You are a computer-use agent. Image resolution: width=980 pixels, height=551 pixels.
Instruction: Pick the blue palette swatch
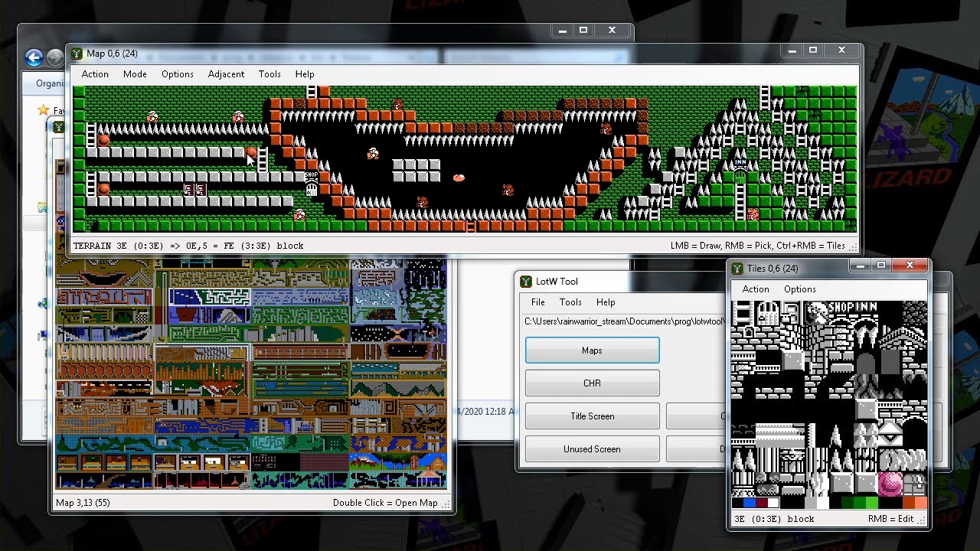pyautogui.click(x=750, y=503)
